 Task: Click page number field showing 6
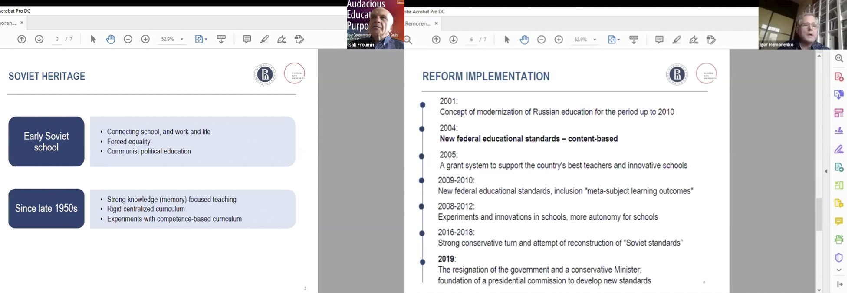(x=471, y=40)
